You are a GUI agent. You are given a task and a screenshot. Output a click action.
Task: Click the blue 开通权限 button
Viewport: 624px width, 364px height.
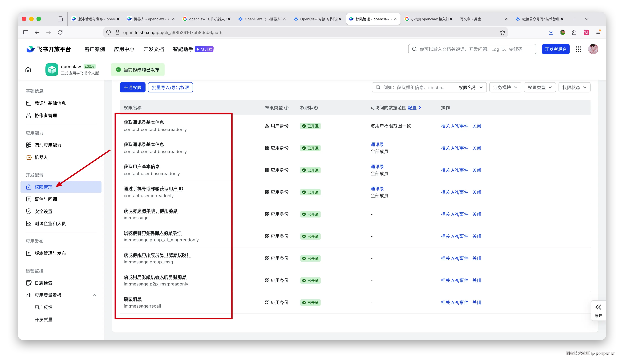[x=133, y=87]
